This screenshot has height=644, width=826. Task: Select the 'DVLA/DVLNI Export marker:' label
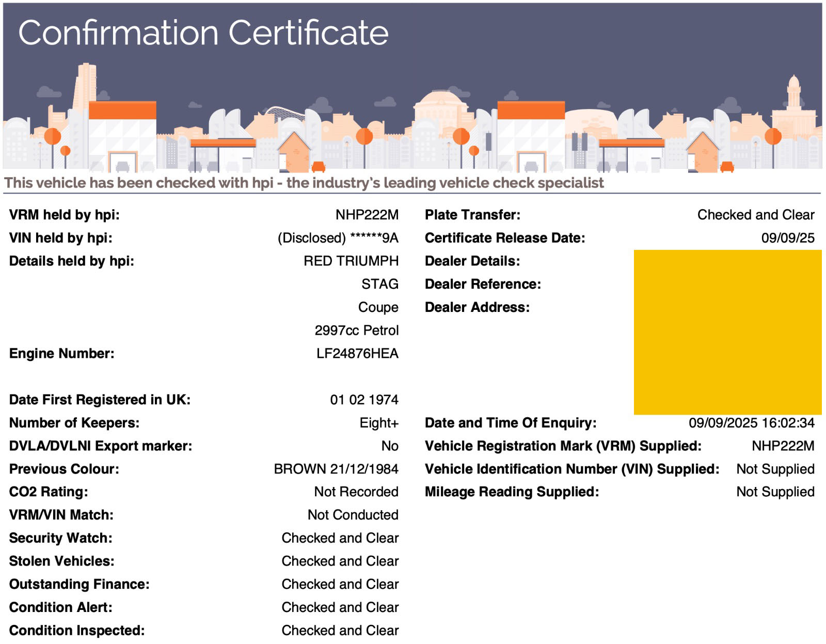click(x=101, y=446)
